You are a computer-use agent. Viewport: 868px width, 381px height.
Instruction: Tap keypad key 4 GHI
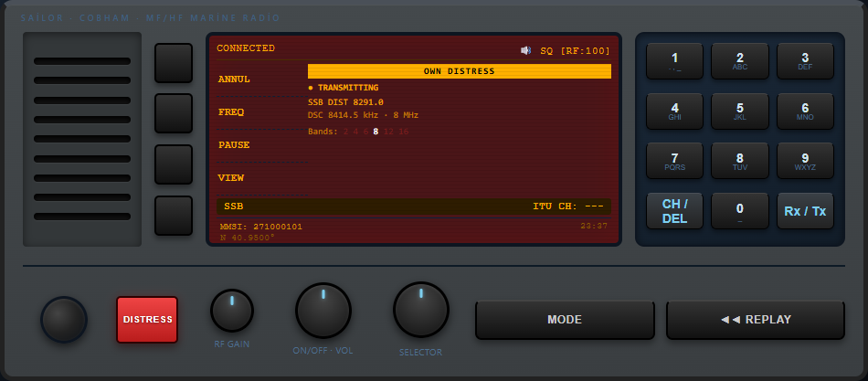674,111
